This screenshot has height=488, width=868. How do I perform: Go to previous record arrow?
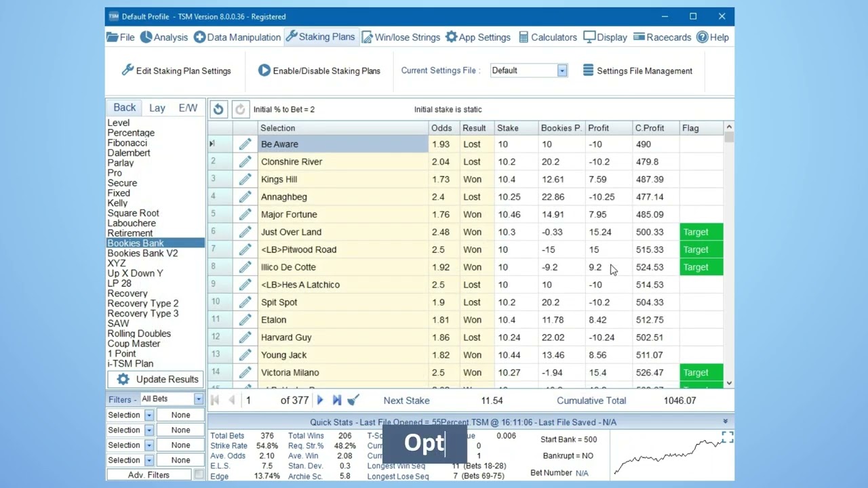232,401
